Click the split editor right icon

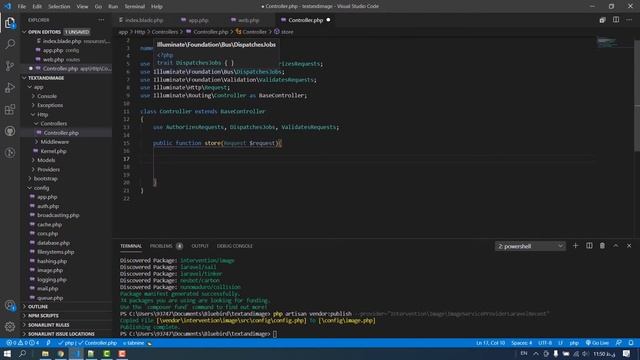click(616, 20)
